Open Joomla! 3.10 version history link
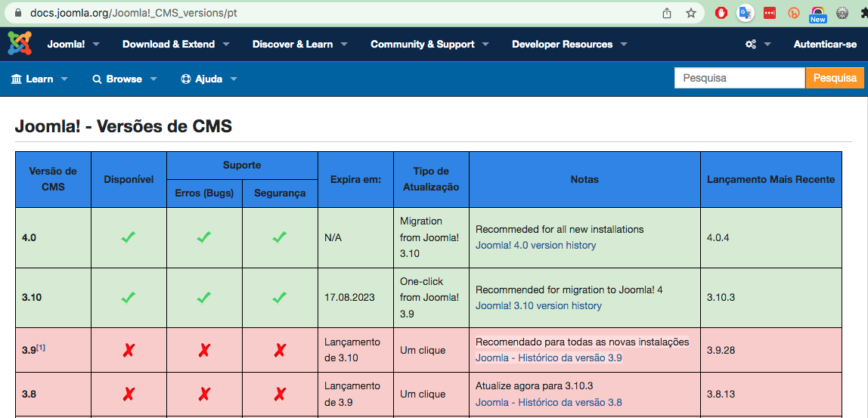The height and width of the screenshot is (418, 868). coord(538,305)
